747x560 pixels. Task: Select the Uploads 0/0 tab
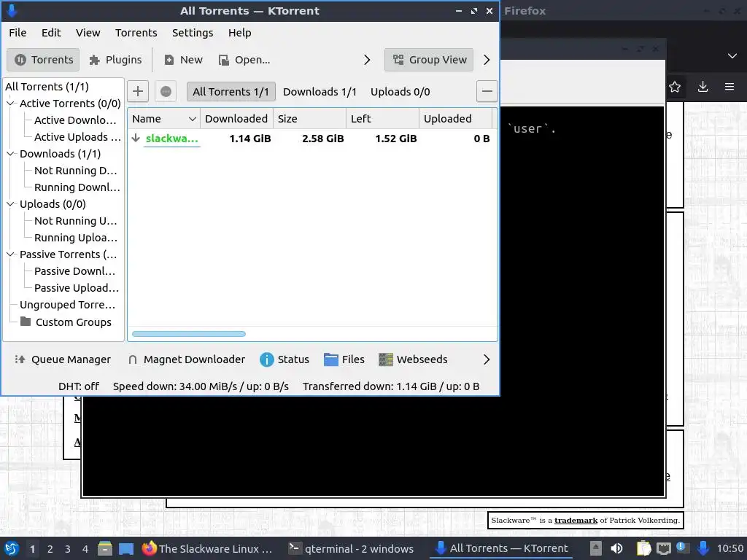[x=400, y=92]
